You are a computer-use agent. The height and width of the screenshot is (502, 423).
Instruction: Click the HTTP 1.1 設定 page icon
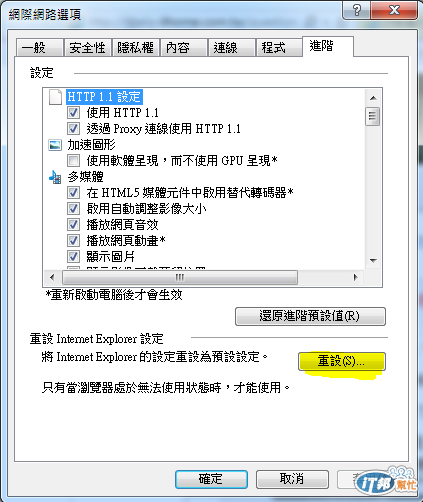coord(55,97)
